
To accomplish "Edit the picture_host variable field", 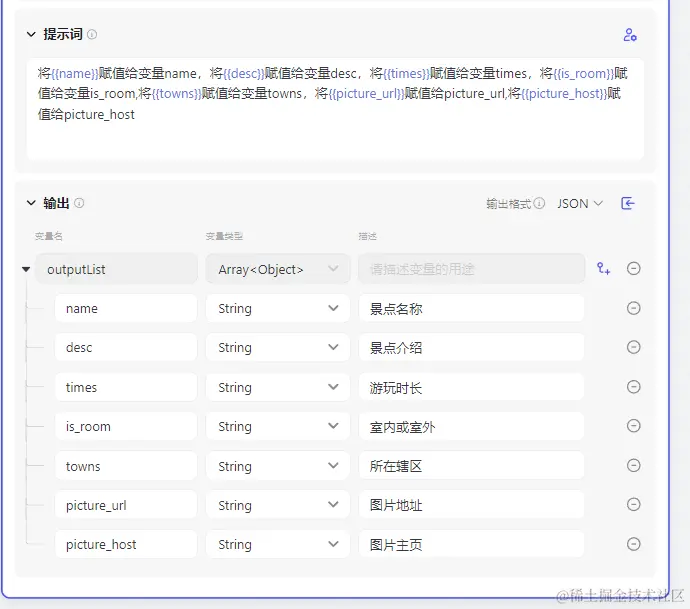I will point(126,544).
